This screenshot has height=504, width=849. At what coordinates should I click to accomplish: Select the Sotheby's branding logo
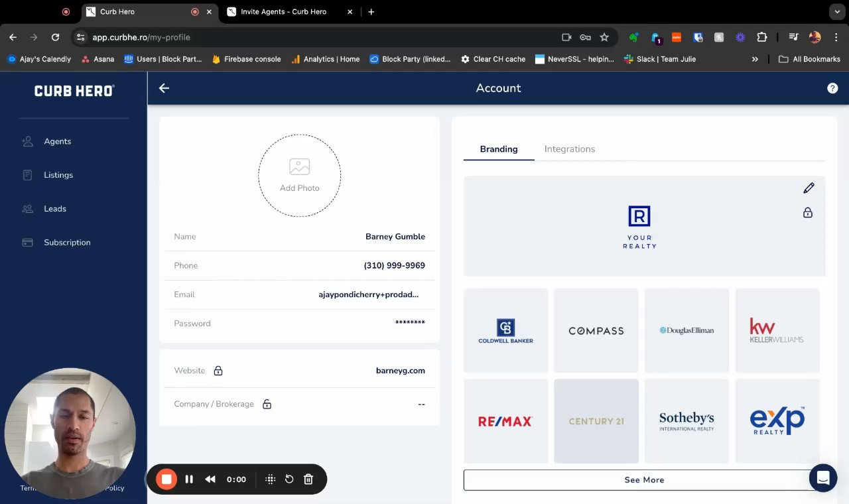686,421
